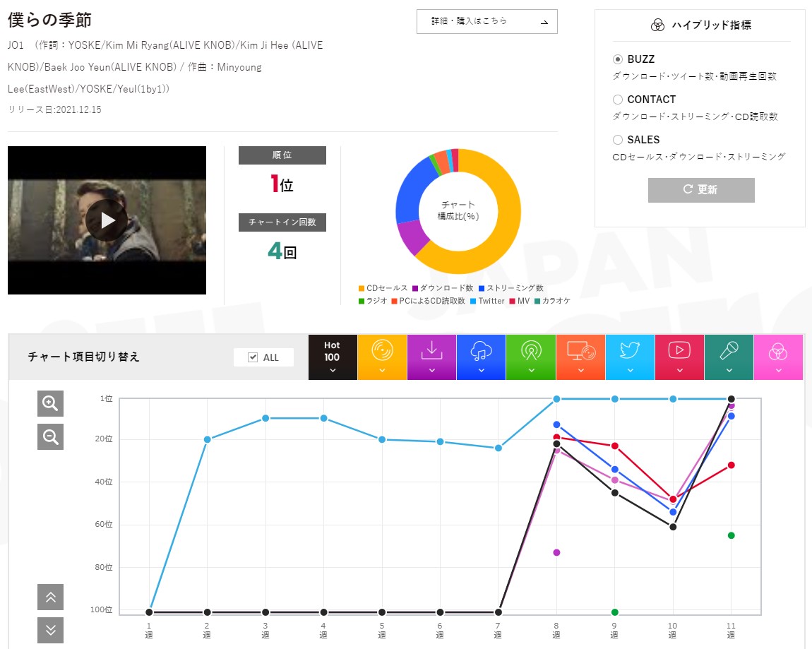812x649 pixels.
Task: Expand chevron under the CD sales tab
Action: pyautogui.click(x=382, y=370)
